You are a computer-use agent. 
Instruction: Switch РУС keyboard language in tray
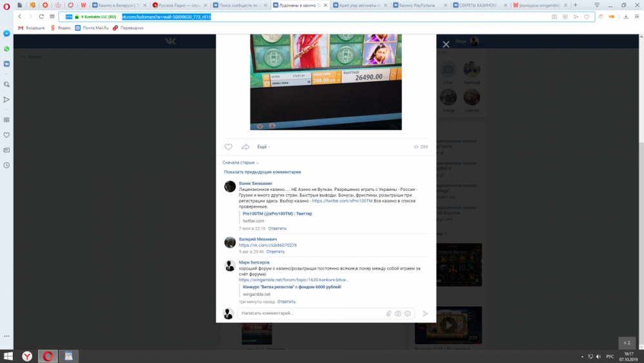(610, 357)
